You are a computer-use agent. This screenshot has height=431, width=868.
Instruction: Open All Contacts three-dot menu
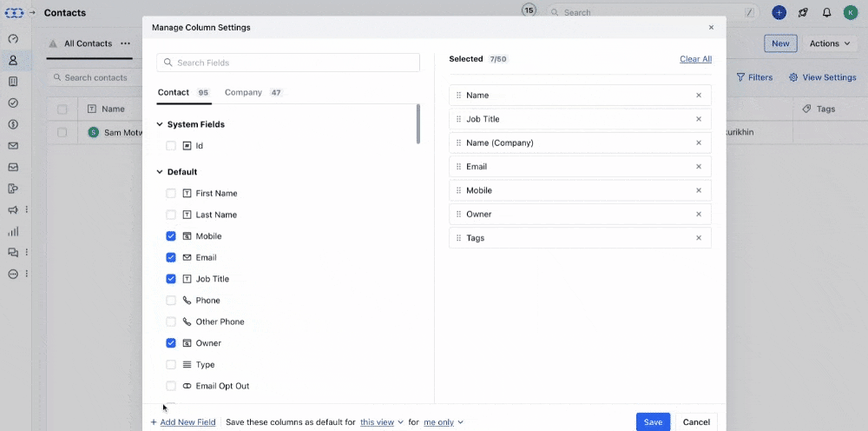pos(126,43)
